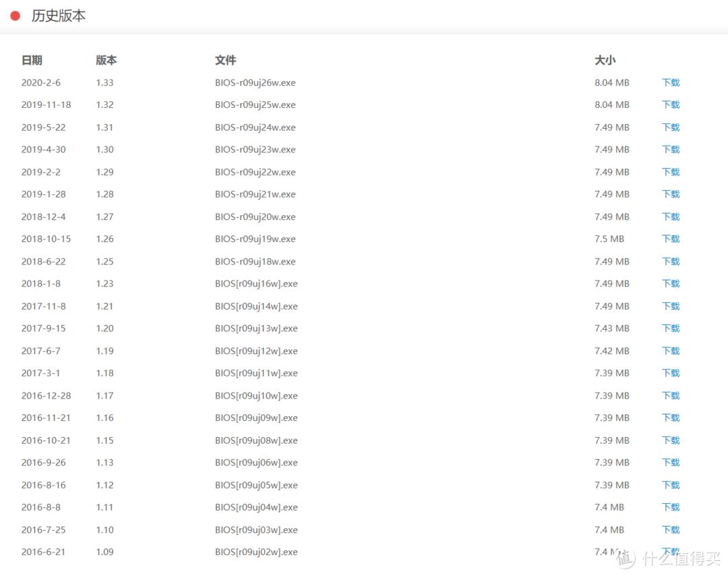
Task: Click the 7.43 MB size value
Action: click(x=611, y=328)
